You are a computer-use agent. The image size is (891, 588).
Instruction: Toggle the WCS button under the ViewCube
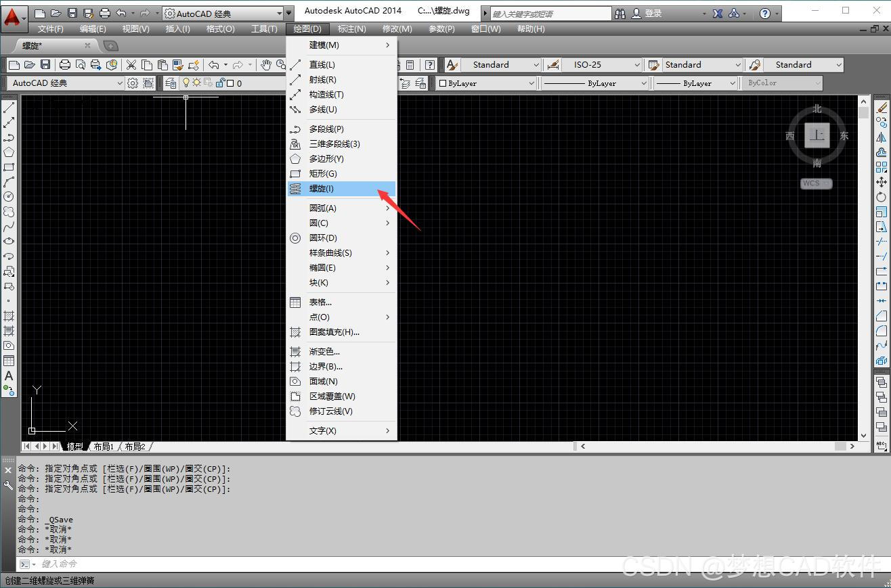click(816, 183)
